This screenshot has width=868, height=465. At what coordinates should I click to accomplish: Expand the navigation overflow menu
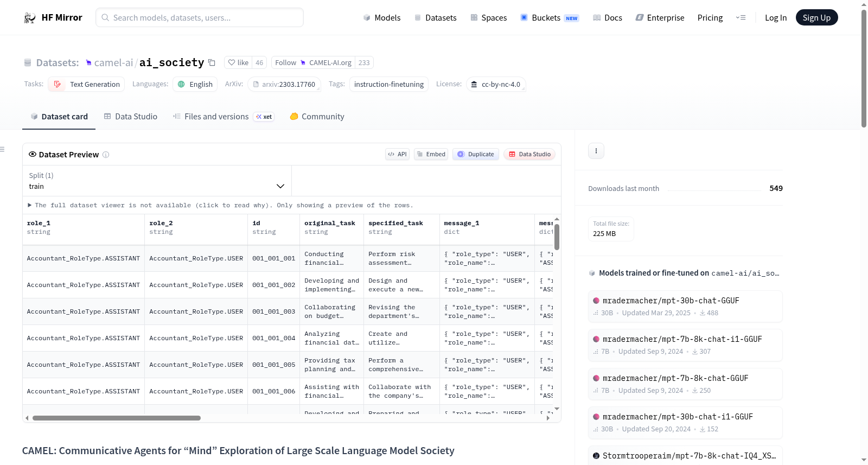click(x=741, y=17)
